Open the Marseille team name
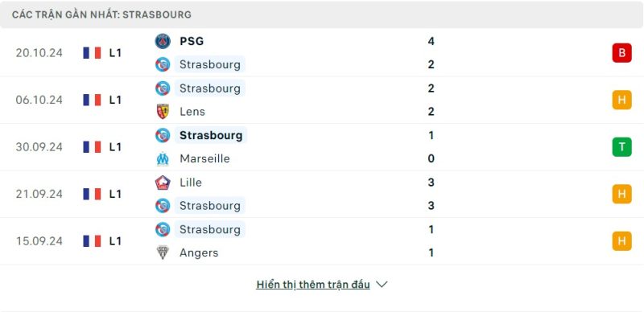This screenshot has height=312, width=644. pos(204,158)
